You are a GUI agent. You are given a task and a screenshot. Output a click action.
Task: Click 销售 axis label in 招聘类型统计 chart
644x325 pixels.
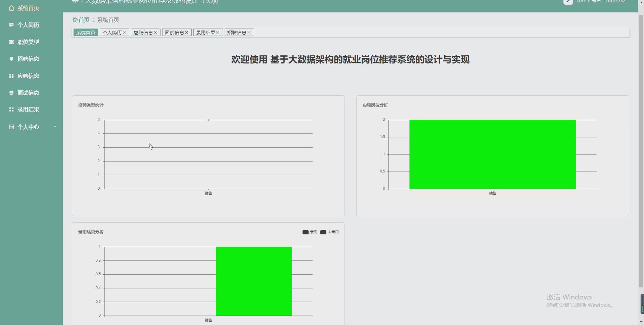[x=209, y=193]
